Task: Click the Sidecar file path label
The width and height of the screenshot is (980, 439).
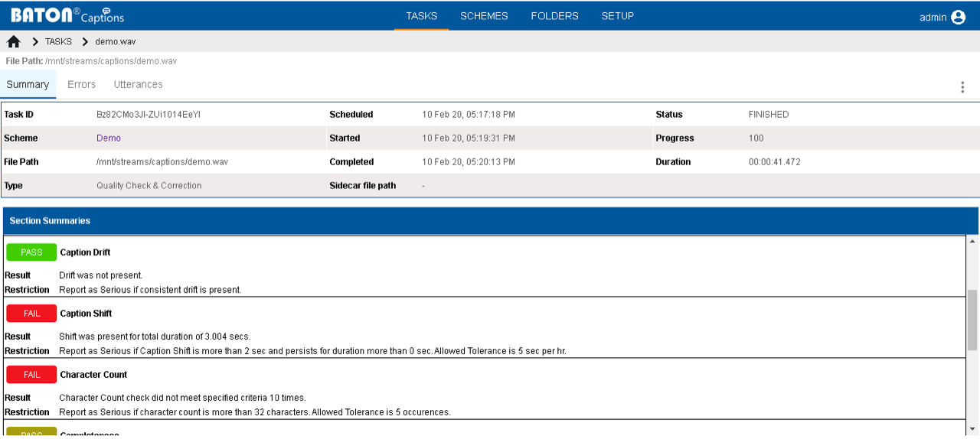Action: tap(363, 186)
